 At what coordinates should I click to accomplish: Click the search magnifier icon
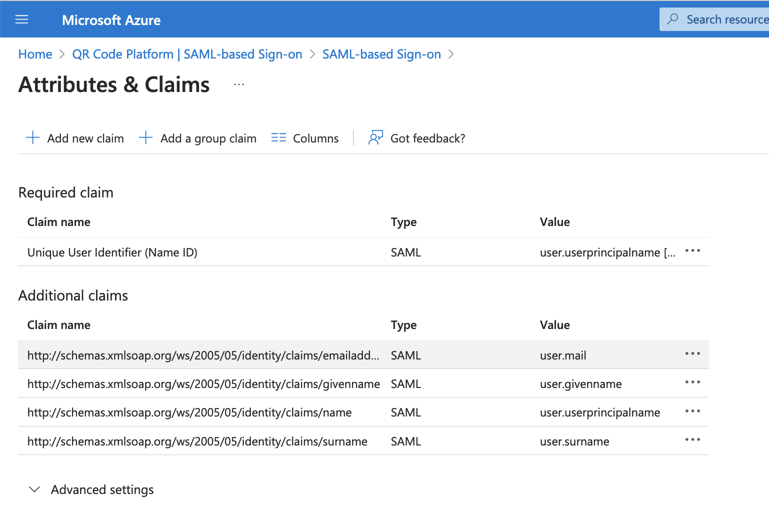click(673, 19)
